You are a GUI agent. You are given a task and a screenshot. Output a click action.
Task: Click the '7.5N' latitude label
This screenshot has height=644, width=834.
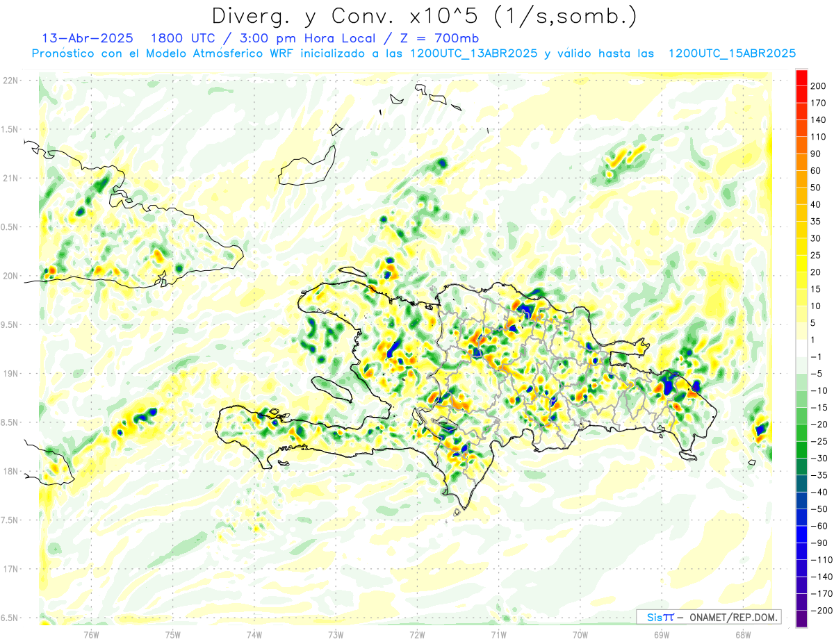pos(10,520)
